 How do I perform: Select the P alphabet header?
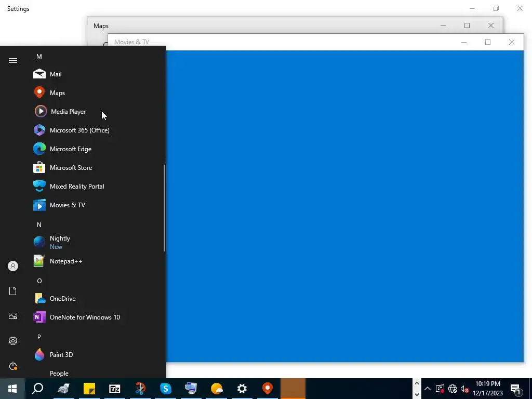[39, 337]
